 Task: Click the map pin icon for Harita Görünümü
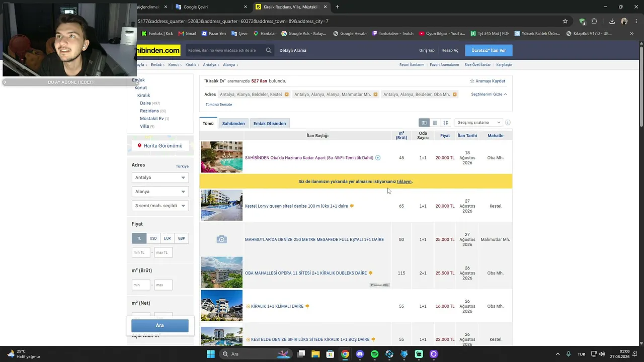point(139,146)
